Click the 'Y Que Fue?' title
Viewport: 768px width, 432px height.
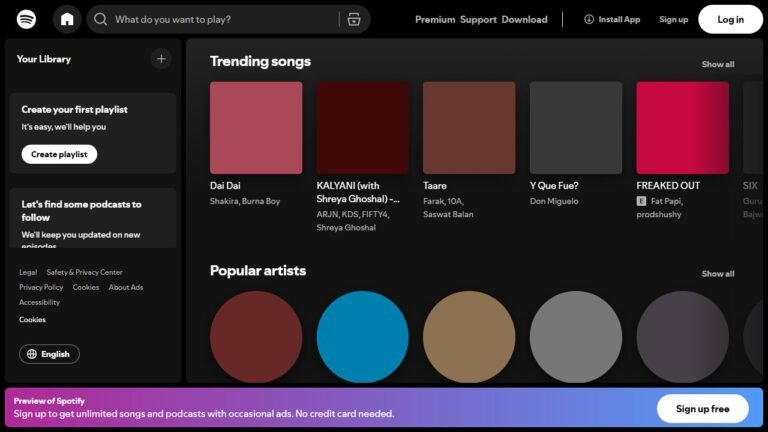tap(554, 186)
